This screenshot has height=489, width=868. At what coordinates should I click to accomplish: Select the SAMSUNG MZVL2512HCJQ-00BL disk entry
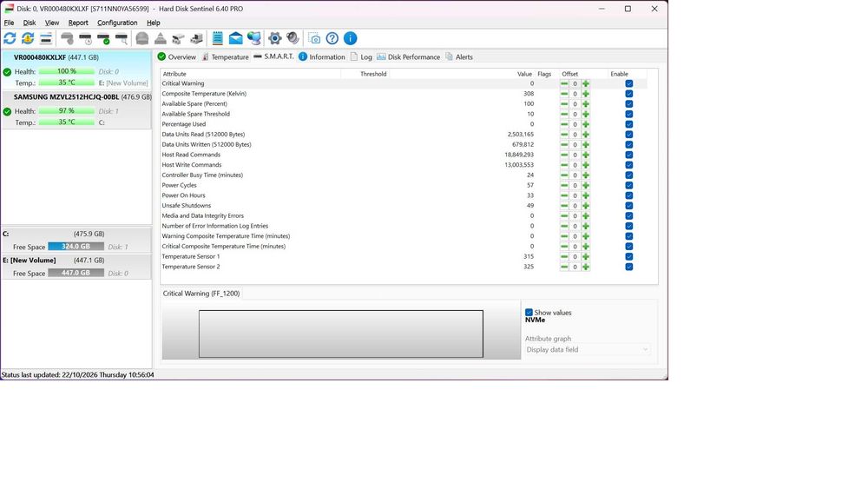coord(76,109)
